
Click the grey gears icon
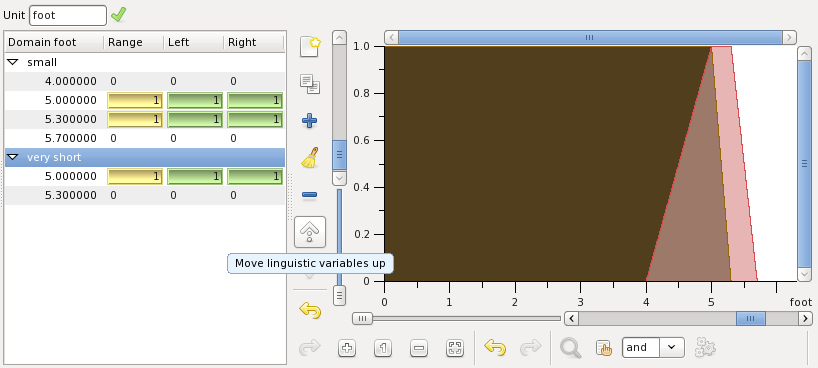click(x=705, y=348)
